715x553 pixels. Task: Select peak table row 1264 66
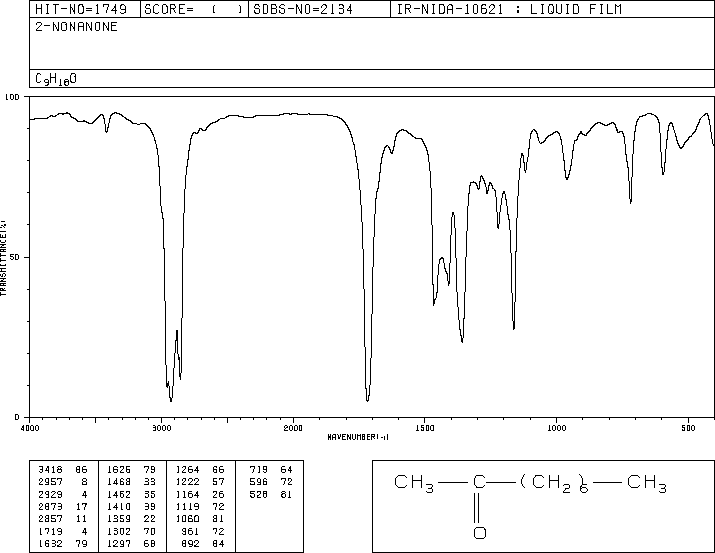point(200,469)
